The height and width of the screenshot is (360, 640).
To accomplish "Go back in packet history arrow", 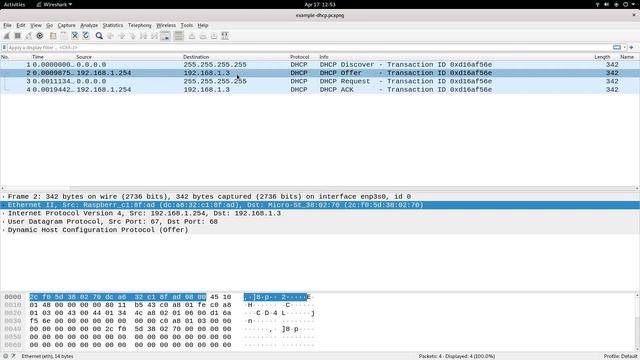I will 111,36.
